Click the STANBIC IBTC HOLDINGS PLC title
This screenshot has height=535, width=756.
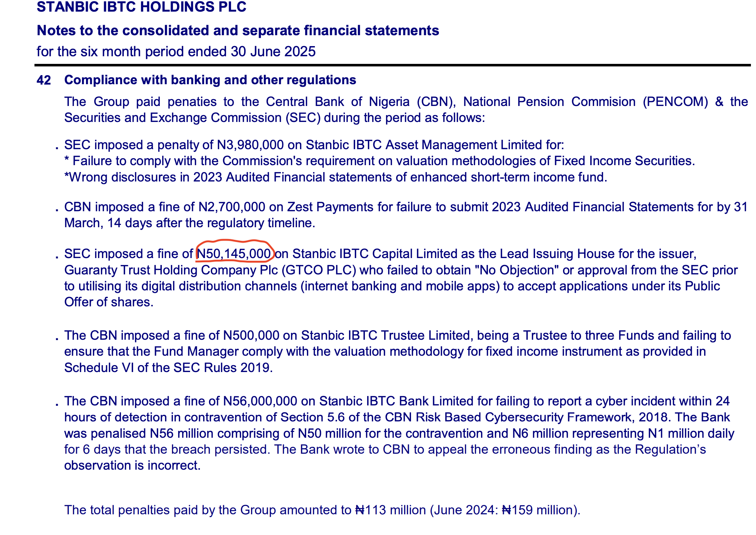141,7
